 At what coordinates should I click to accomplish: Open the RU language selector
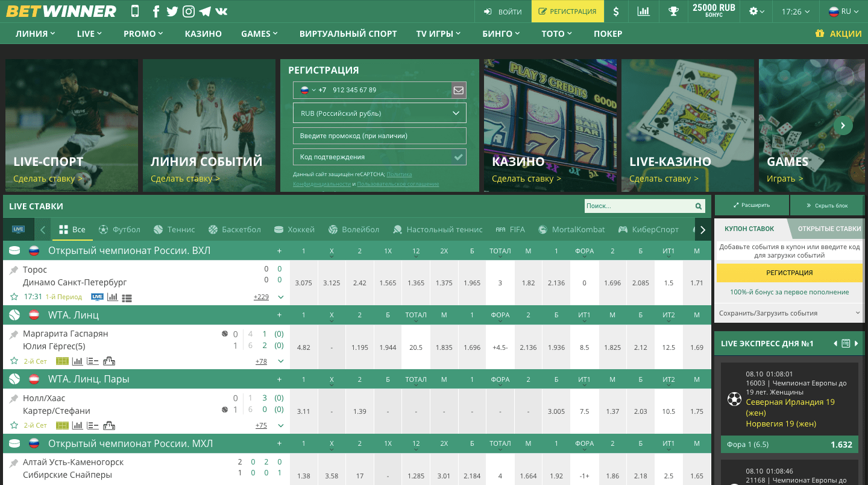click(x=844, y=11)
